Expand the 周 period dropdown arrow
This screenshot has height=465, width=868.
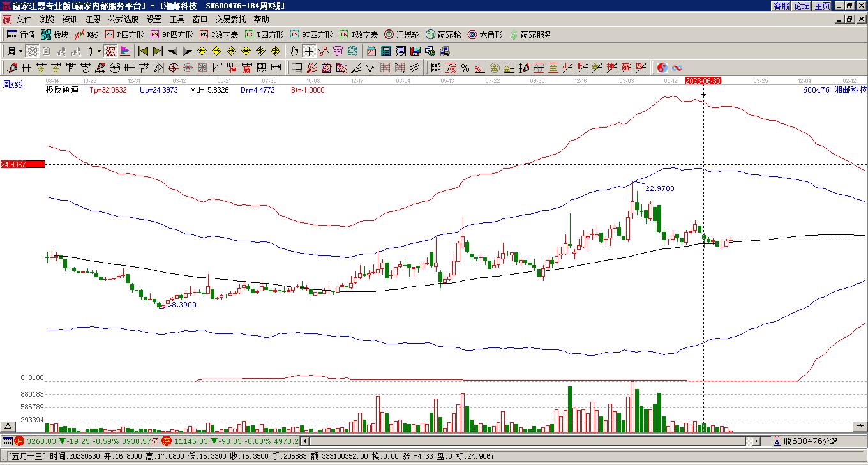click(20, 51)
